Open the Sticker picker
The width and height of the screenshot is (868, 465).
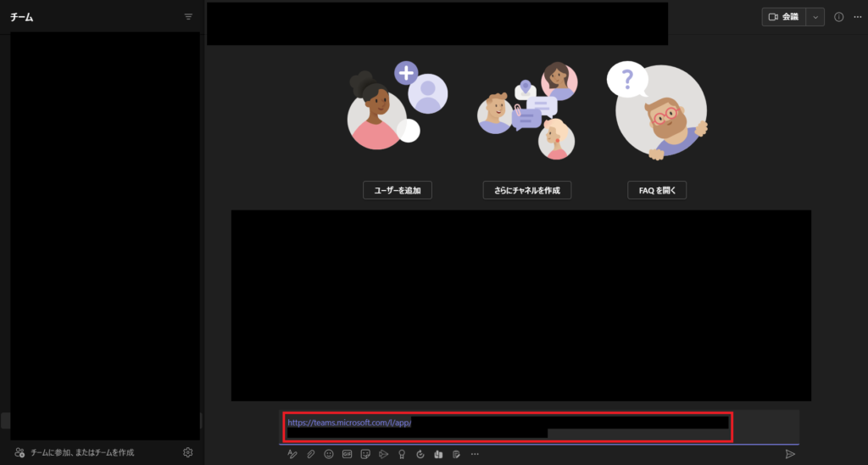click(x=365, y=455)
